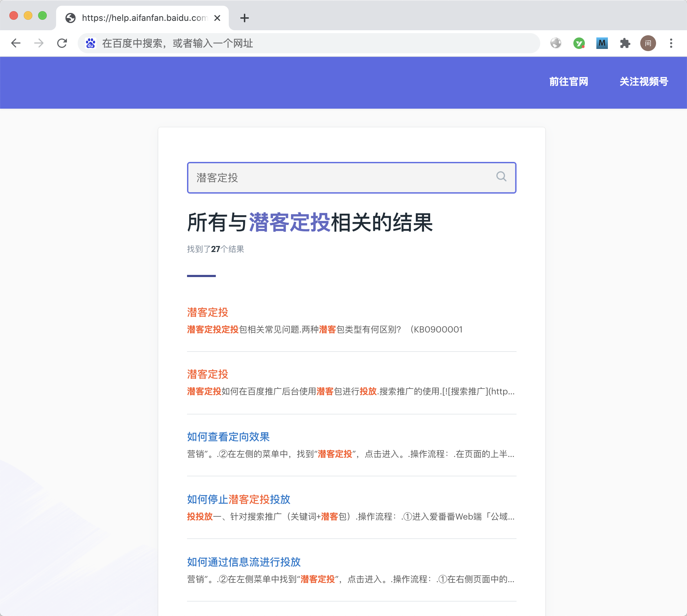Open the result 如何通过信息流进行投放
Screen dimensions: 687x616
click(244, 562)
